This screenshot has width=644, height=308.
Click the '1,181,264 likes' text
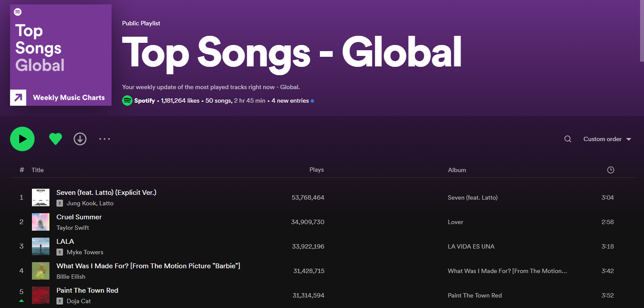click(180, 100)
